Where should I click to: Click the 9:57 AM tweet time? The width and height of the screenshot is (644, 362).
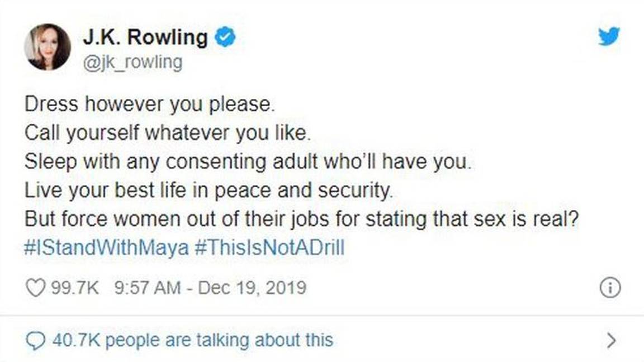(x=147, y=288)
